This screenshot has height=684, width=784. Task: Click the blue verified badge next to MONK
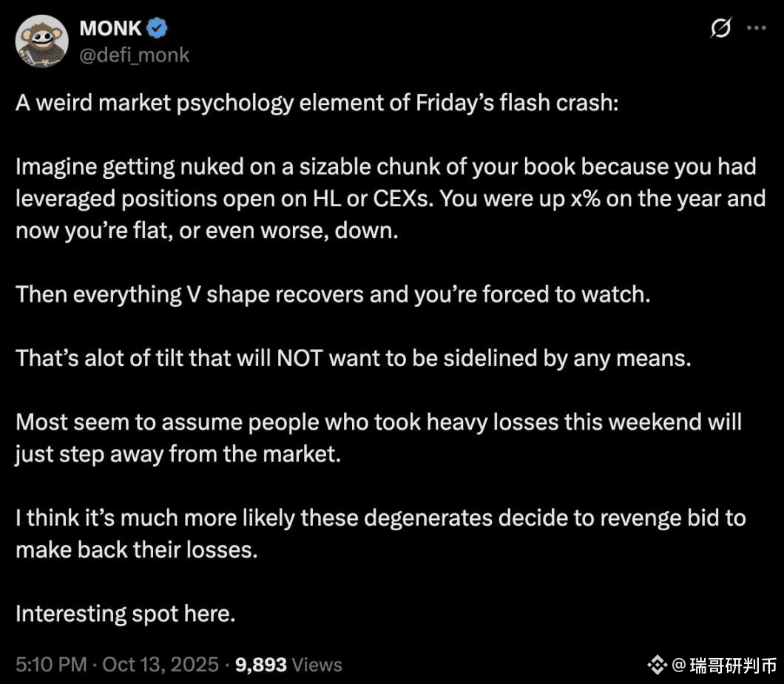tap(158, 29)
